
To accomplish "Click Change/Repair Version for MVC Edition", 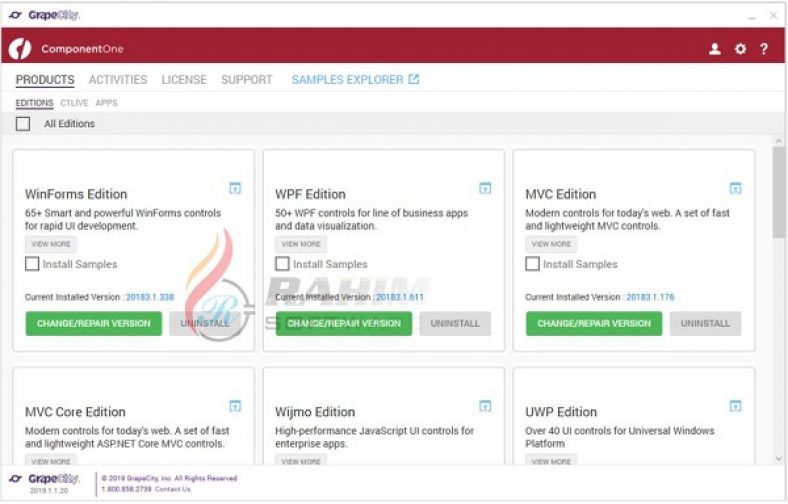I will (x=594, y=324).
